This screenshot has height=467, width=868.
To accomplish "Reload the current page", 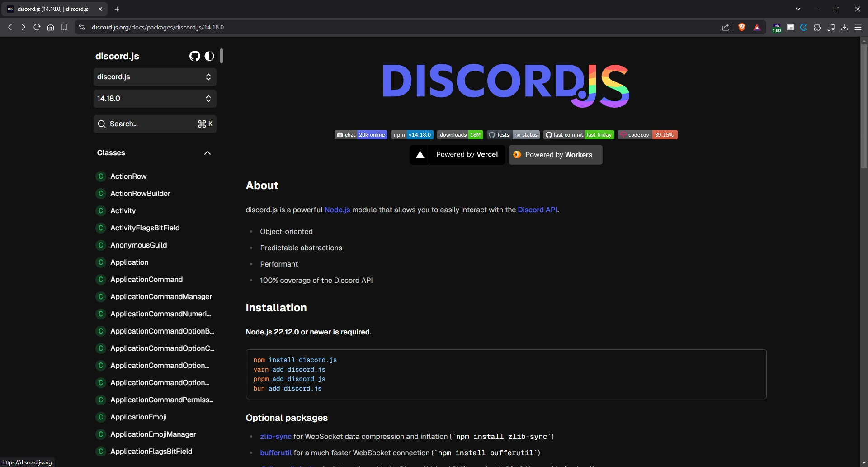I will [37, 27].
